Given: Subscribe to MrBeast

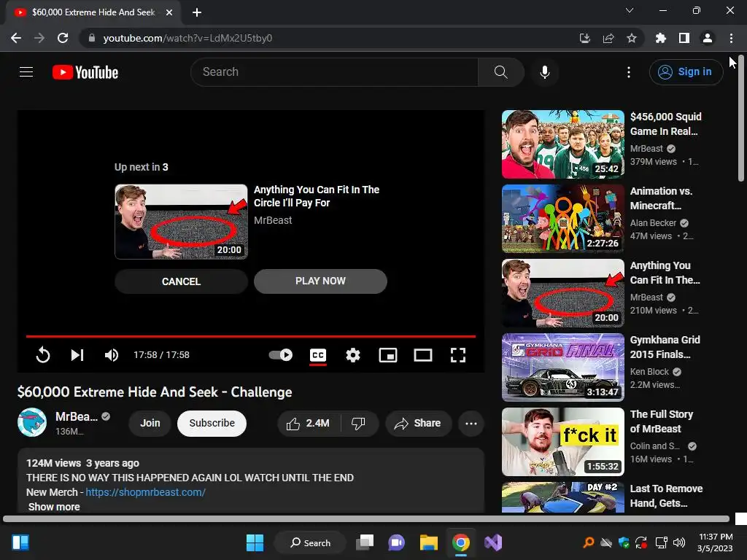Looking at the screenshot, I should click(x=212, y=424).
